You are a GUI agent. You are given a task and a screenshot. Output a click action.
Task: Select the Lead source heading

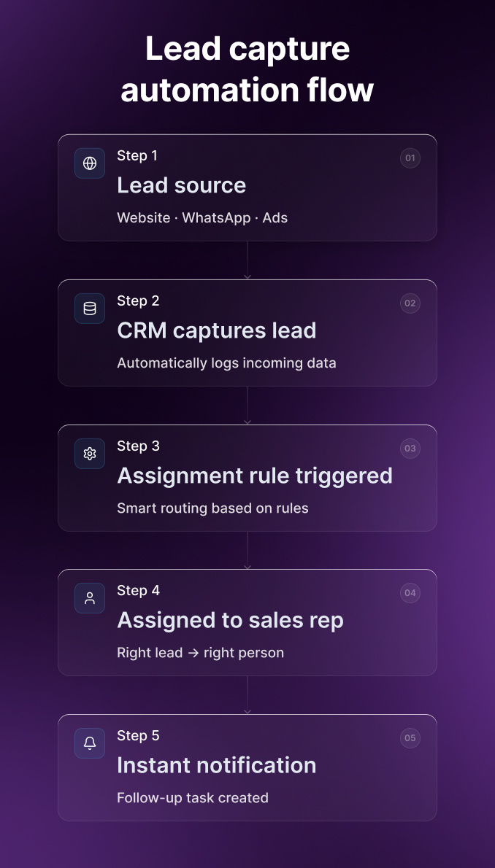point(181,185)
